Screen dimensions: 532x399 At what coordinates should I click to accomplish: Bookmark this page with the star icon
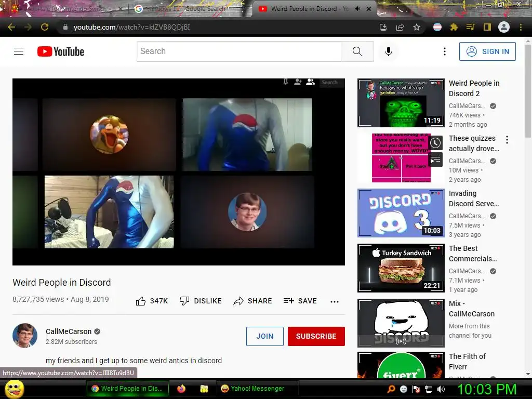[x=417, y=27]
